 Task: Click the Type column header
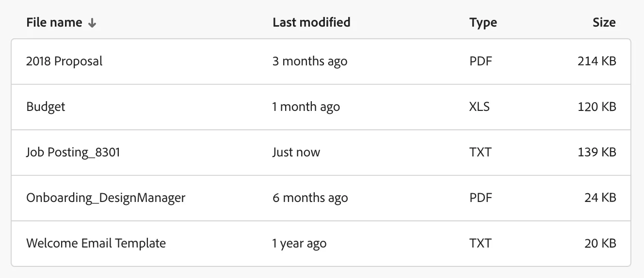coord(483,22)
